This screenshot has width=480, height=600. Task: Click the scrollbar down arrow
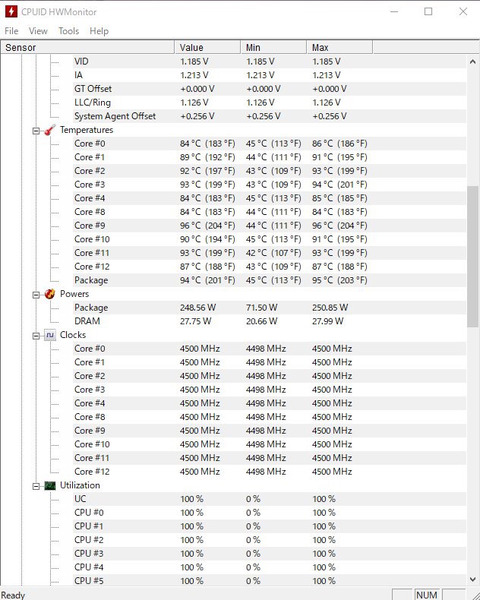[x=472, y=579]
